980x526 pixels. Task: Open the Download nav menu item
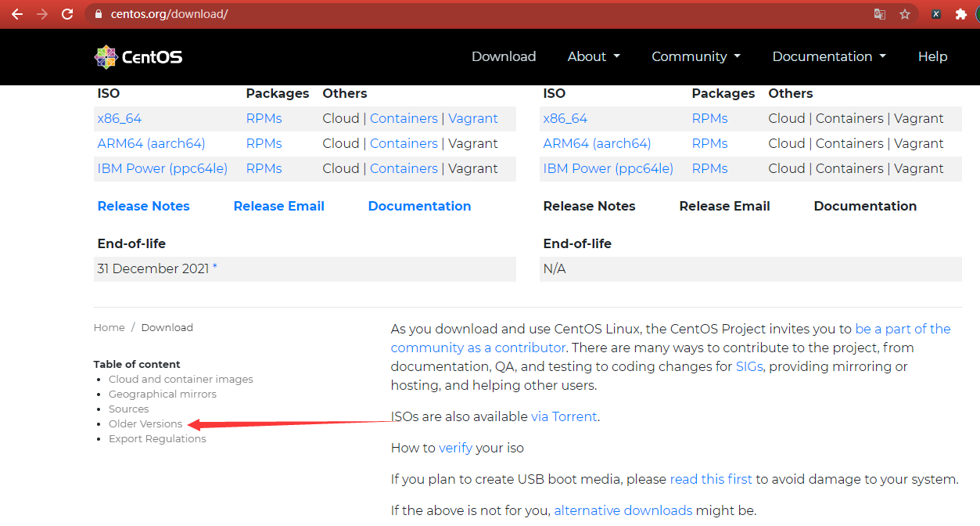point(504,56)
